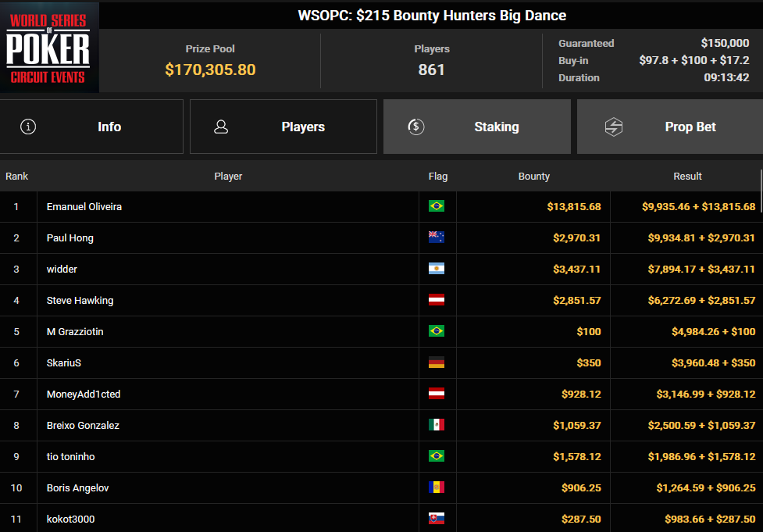Click result $4,984.26 + $100
The height and width of the screenshot is (532, 763).
(x=713, y=331)
